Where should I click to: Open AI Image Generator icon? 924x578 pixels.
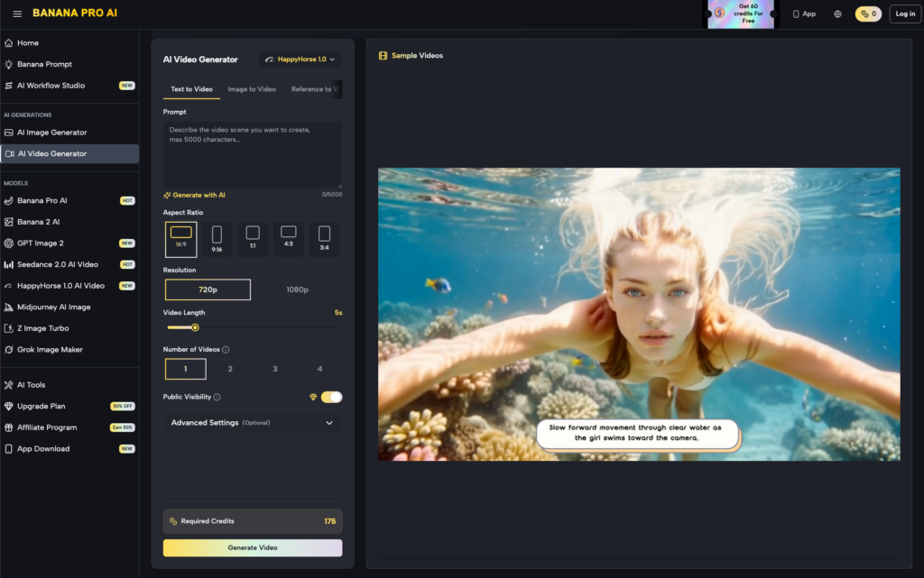(x=9, y=133)
